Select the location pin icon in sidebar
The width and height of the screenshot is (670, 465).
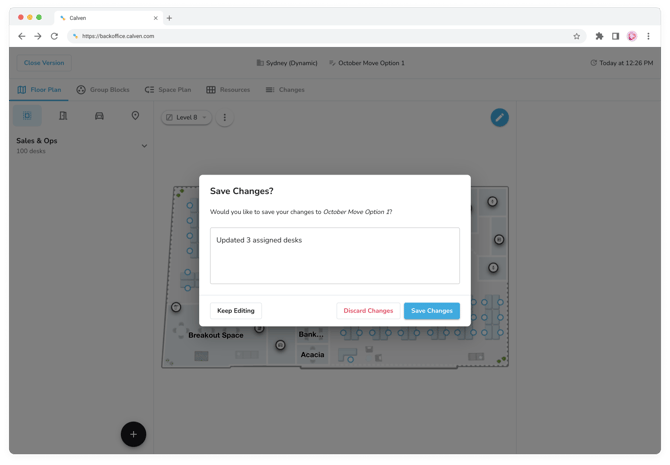135,116
